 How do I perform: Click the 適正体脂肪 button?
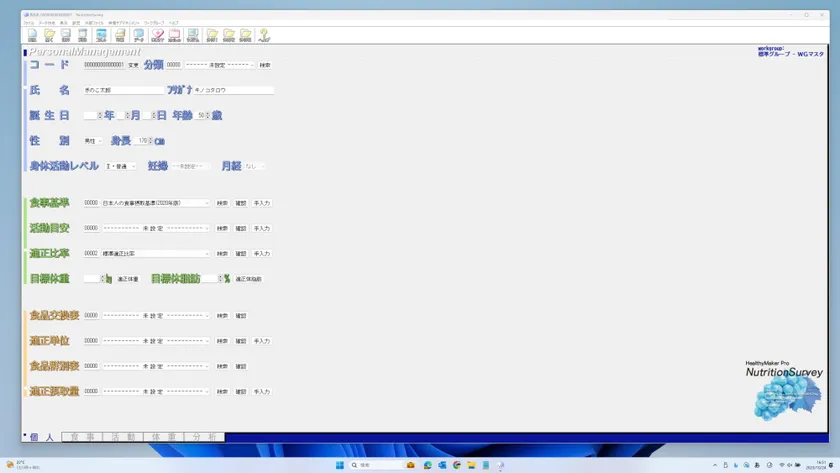(249, 279)
